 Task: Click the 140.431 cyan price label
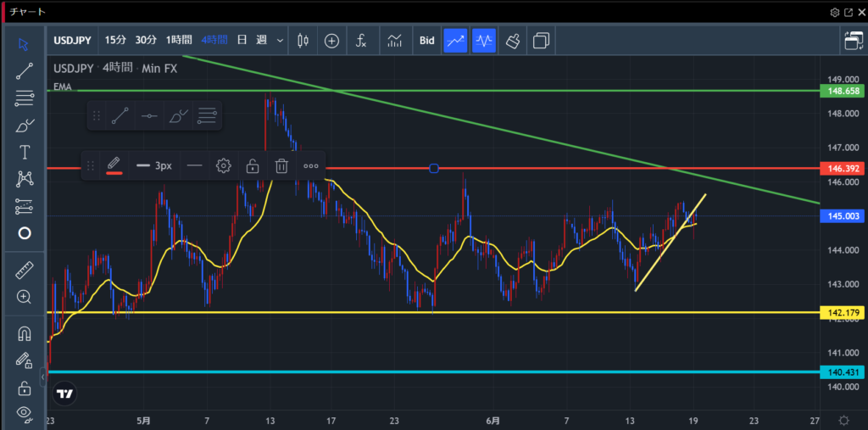tap(842, 372)
